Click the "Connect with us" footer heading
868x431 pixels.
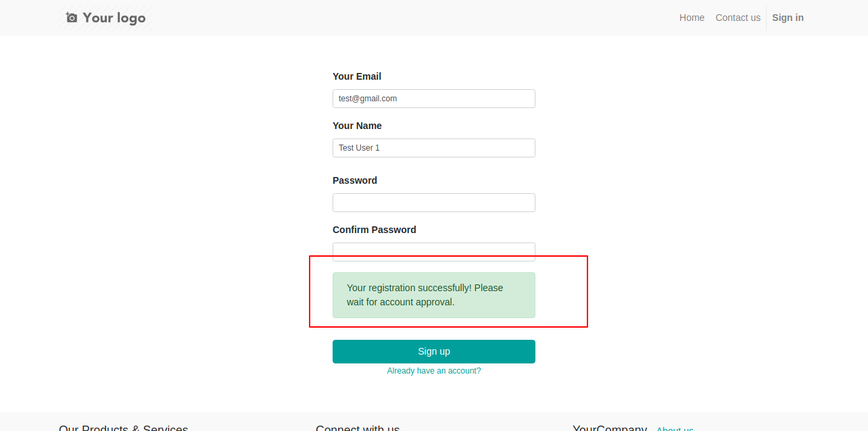pyautogui.click(x=358, y=428)
